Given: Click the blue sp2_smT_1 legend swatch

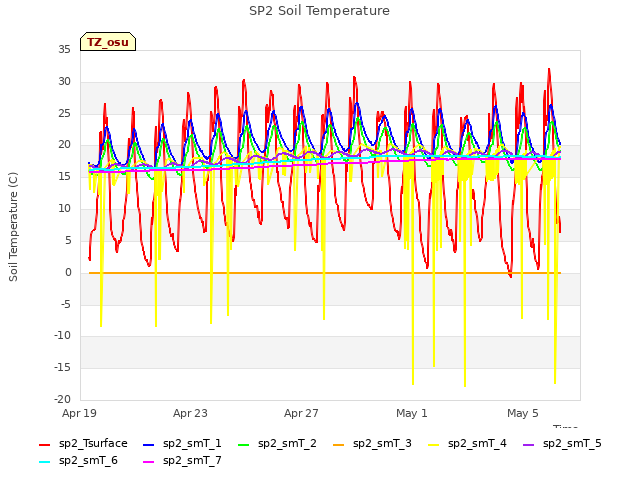Looking at the screenshot, I should click(x=149, y=444).
